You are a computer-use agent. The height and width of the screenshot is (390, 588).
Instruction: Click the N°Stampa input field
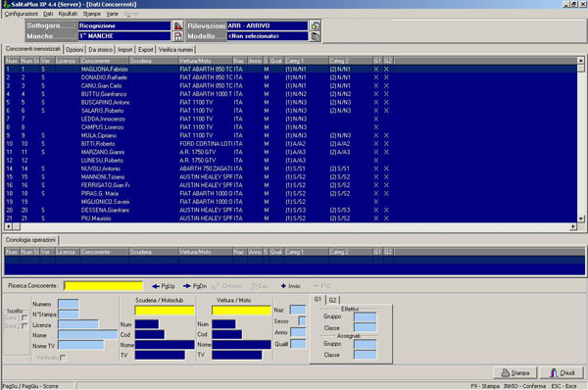click(x=69, y=315)
